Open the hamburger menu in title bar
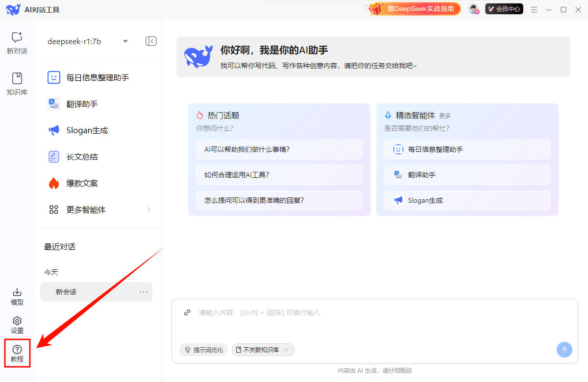This screenshot has height=382, width=588. (x=534, y=9)
